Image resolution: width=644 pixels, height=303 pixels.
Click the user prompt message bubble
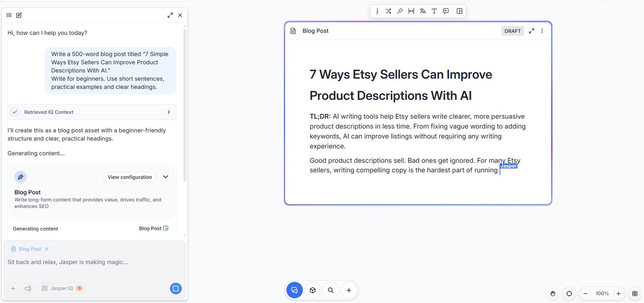[x=110, y=70]
